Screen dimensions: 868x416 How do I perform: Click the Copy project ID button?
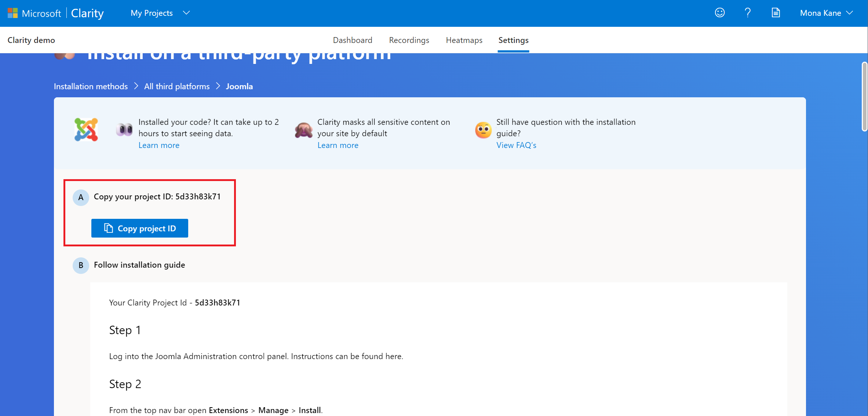point(140,228)
